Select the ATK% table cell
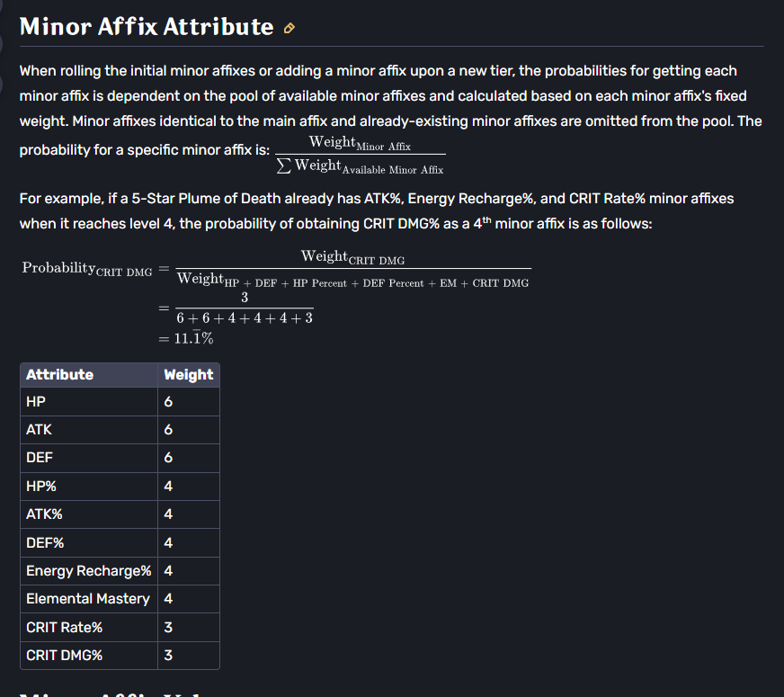 [x=44, y=514]
